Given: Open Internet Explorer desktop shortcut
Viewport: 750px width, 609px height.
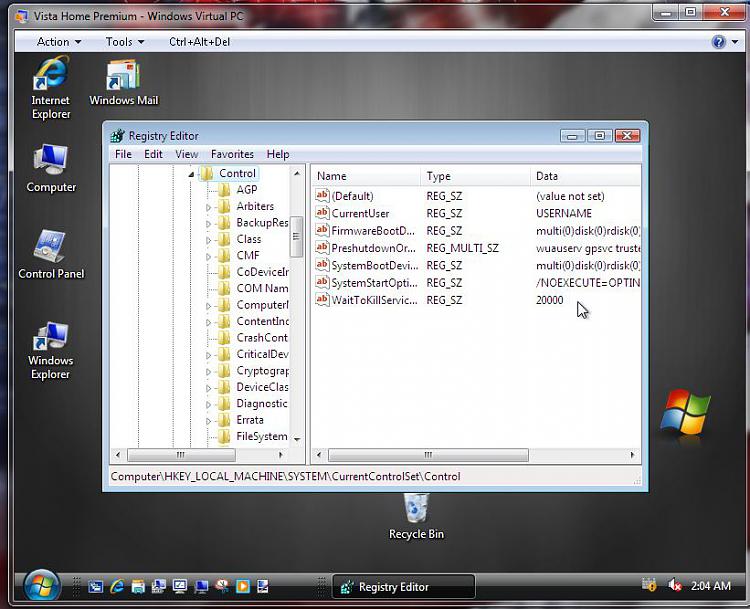Looking at the screenshot, I should coord(51,87).
